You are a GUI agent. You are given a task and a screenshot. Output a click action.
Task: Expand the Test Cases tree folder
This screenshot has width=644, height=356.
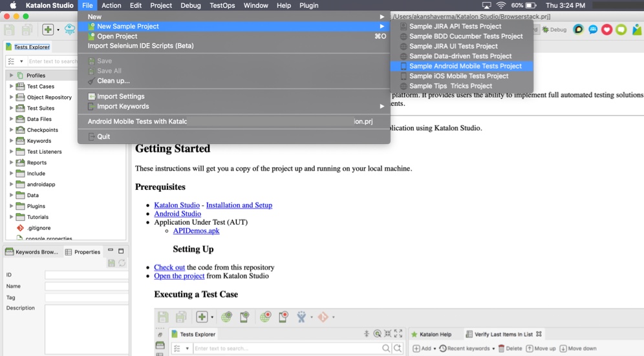(12, 86)
